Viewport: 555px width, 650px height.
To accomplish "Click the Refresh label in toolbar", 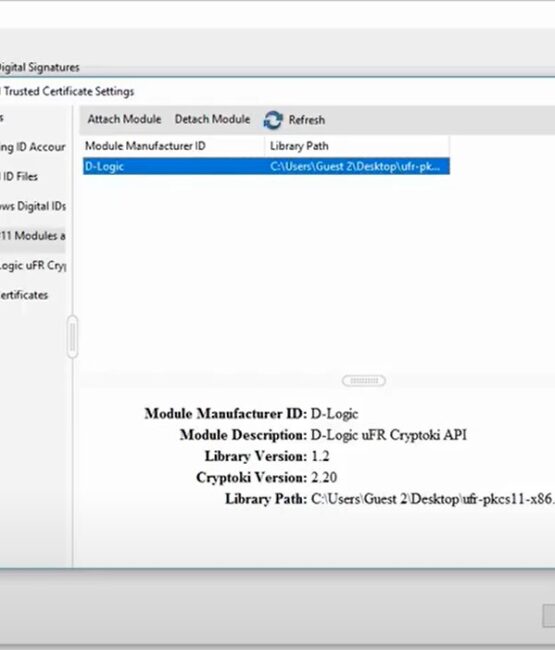I will click(x=307, y=120).
